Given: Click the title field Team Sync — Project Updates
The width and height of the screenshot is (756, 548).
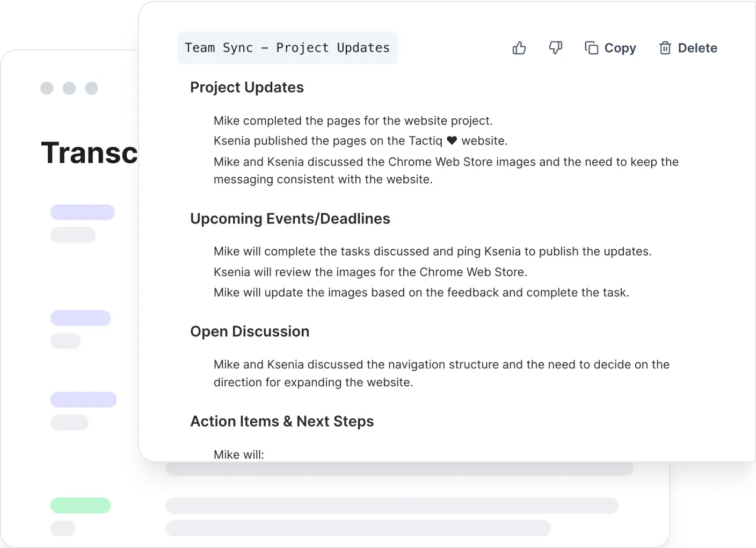Looking at the screenshot, I should click(x=287, y=47).
